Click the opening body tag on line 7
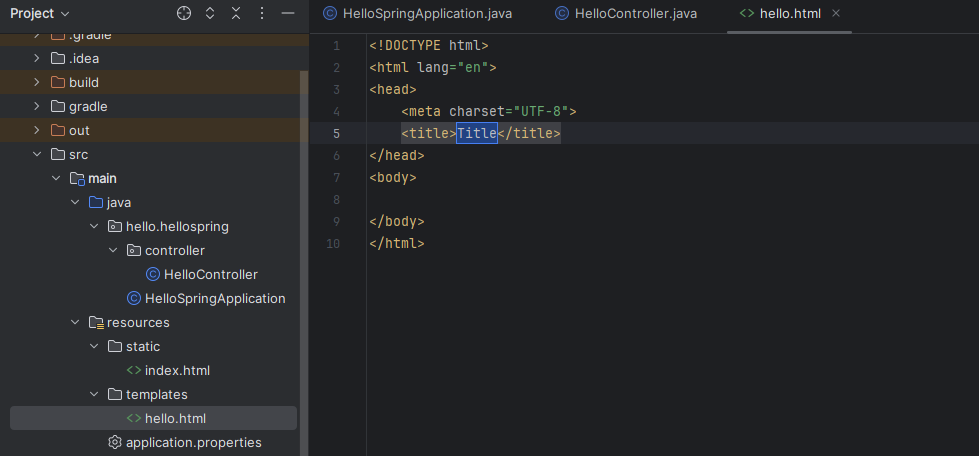This screenshot has width=979, height=456. 393,177
